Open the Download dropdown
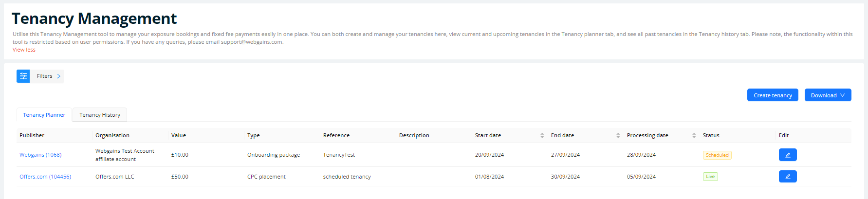This screenshot has height=199, width=868. (828, 95)
